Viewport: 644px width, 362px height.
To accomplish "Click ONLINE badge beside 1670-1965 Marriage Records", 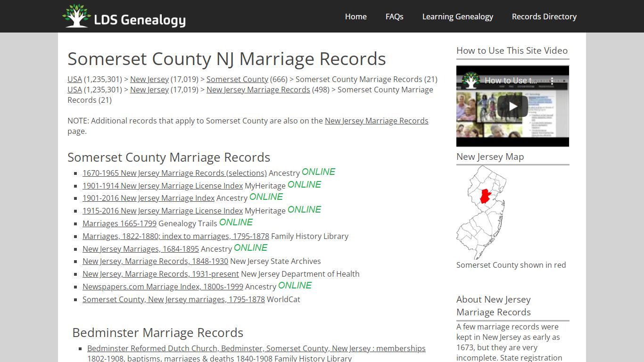I will click(319, 172).
